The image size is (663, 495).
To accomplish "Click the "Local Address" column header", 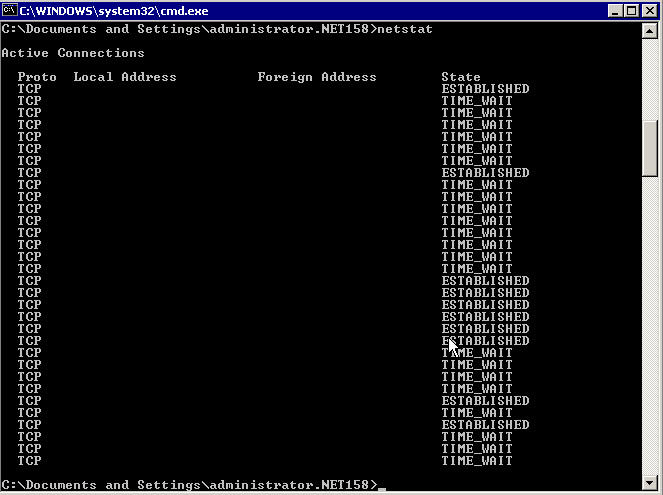I will pos(125,77).
